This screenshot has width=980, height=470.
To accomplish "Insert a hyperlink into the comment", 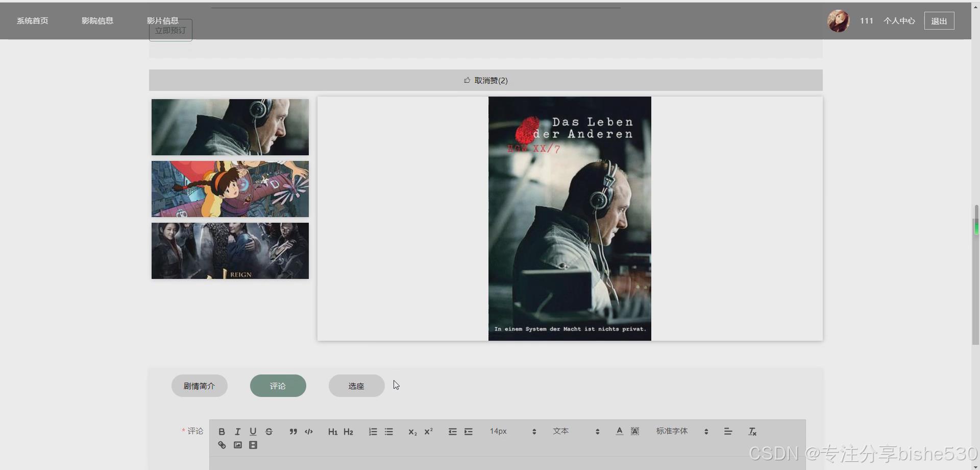I will click(222, 445).
